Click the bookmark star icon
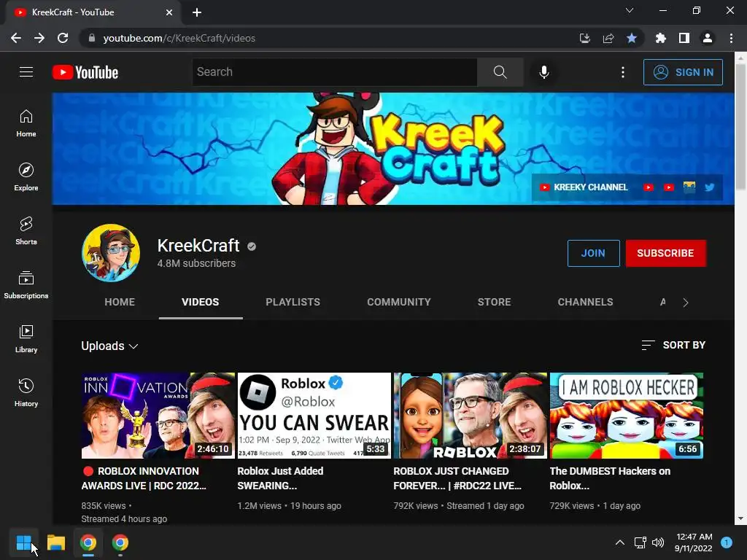Viewport: 747px width, 560px height. (631, 38)
